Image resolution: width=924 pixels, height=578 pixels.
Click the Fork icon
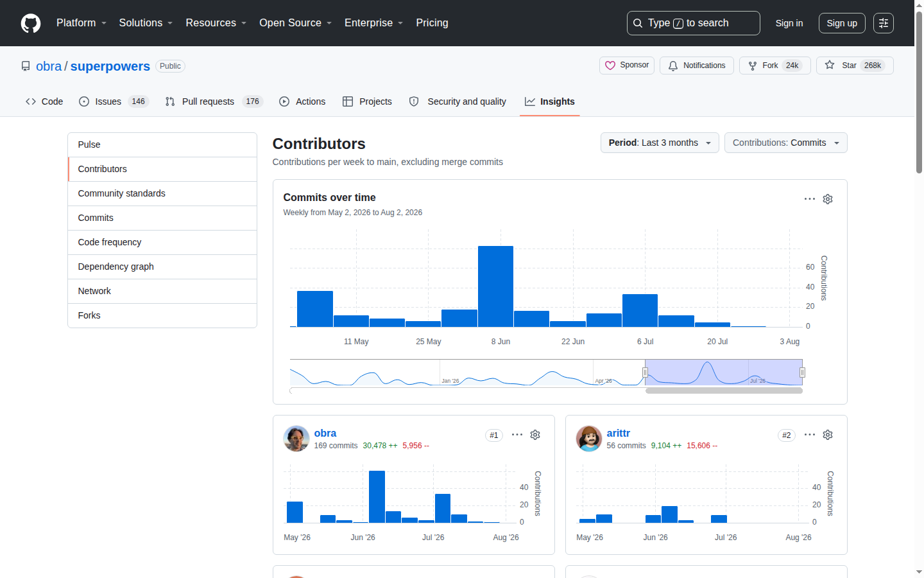click(753, 66)
